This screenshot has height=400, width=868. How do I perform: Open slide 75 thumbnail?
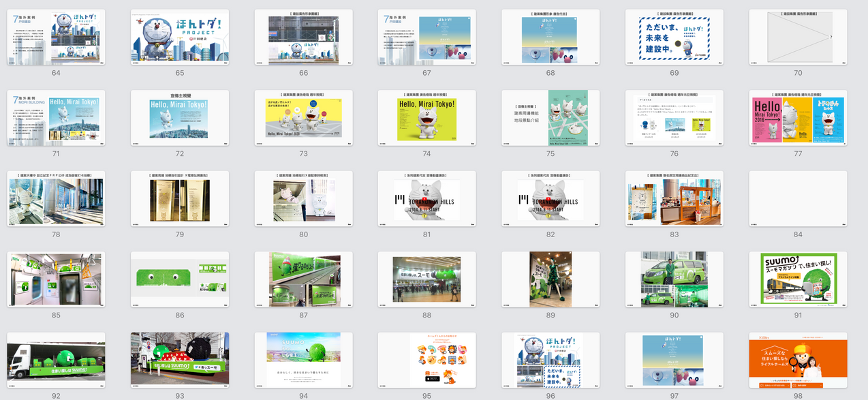click(551, 118)
